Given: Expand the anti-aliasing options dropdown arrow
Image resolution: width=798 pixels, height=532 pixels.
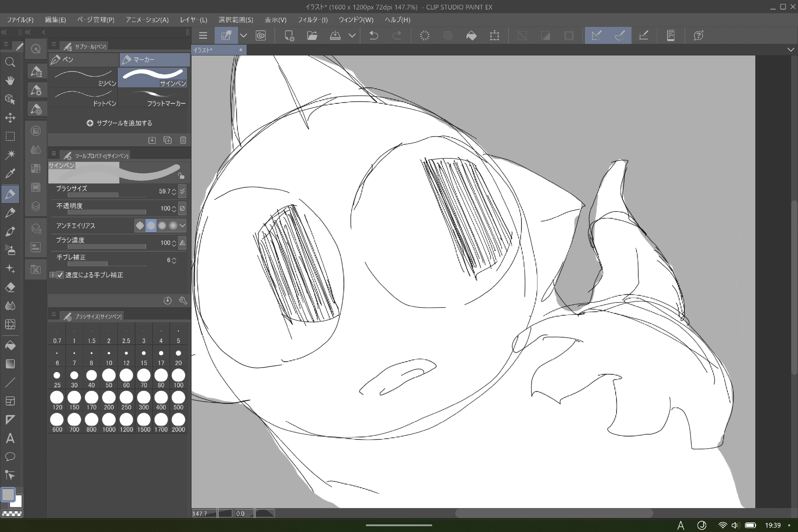Looking at the screenshot, I should point(183,225).
